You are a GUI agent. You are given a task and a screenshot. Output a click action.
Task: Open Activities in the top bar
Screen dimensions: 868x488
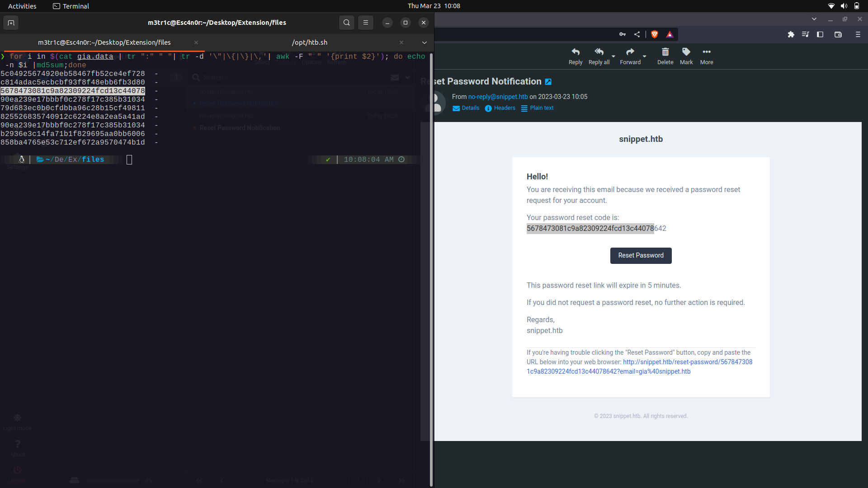coord(22,6)
